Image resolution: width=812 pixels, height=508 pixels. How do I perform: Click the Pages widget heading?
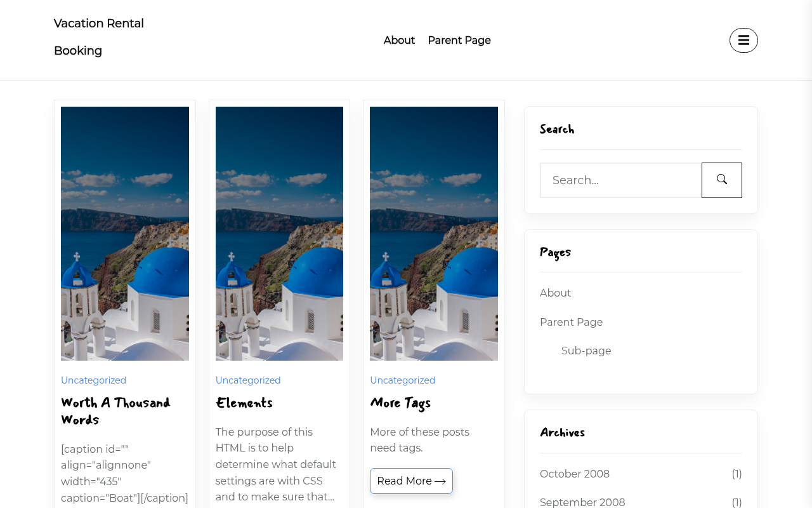click(555, 252)
